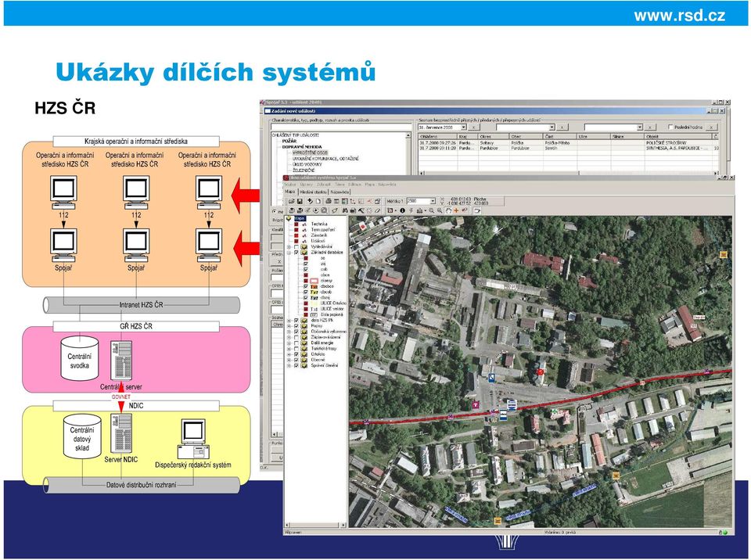Collapse the Základní databáze tree node
751x560 pixels.
point(289,253)
